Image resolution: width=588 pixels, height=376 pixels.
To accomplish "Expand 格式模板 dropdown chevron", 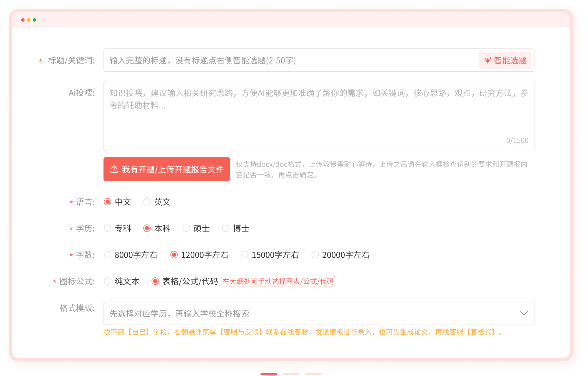I will 524,313.
